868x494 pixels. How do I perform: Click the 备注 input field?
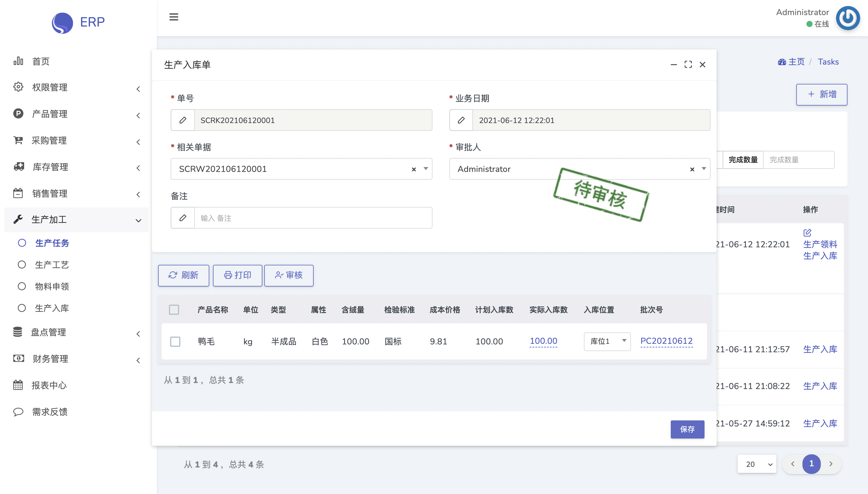tap(312, 218)
